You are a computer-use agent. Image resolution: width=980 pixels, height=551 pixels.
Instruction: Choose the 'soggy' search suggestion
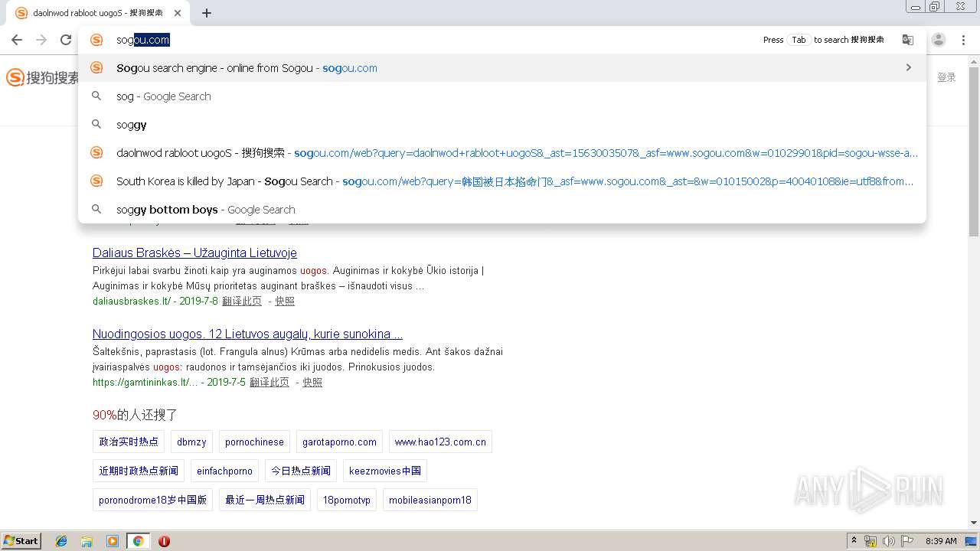tap(502, 124)
